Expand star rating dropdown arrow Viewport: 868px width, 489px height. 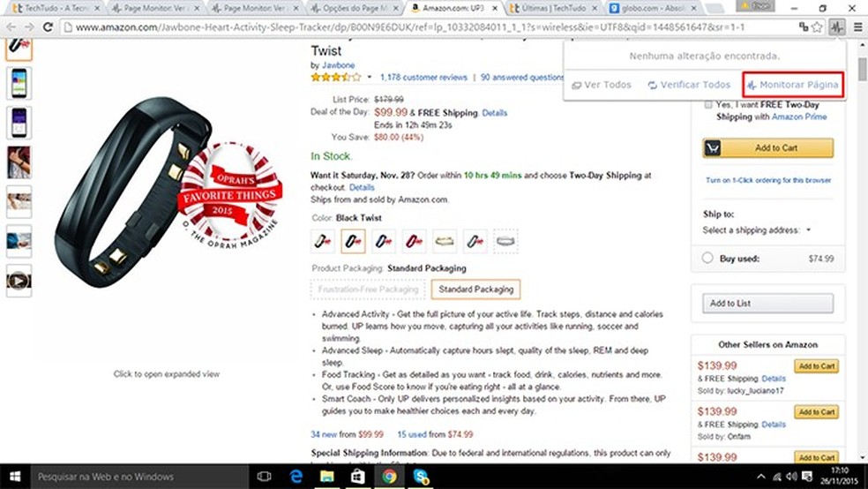point(370,77)
